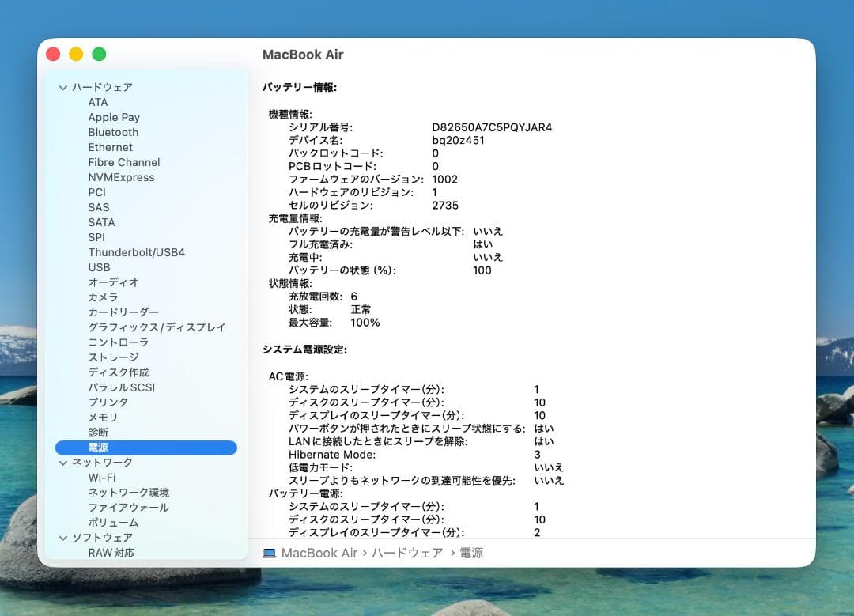Screen dimensions: 854x616
Task: Minimize the window with the yellow button
Action: [x=76, y=54]
